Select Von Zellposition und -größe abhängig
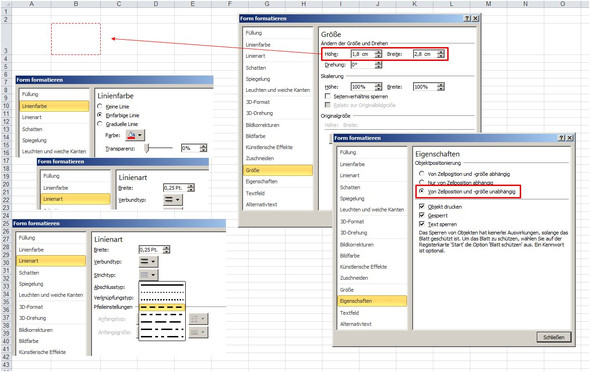 pyautogui.click(x=422, y=173)
